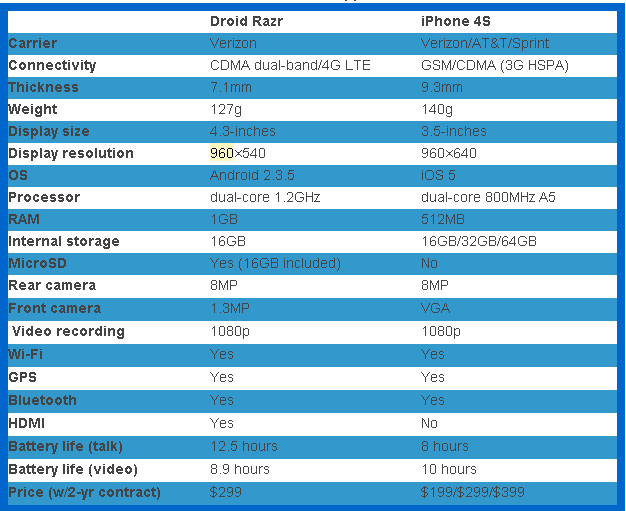This screenshot has width=626, height=511.
Task: Click the dual-core 1.2GHz cell
Action: pos(265,197)
